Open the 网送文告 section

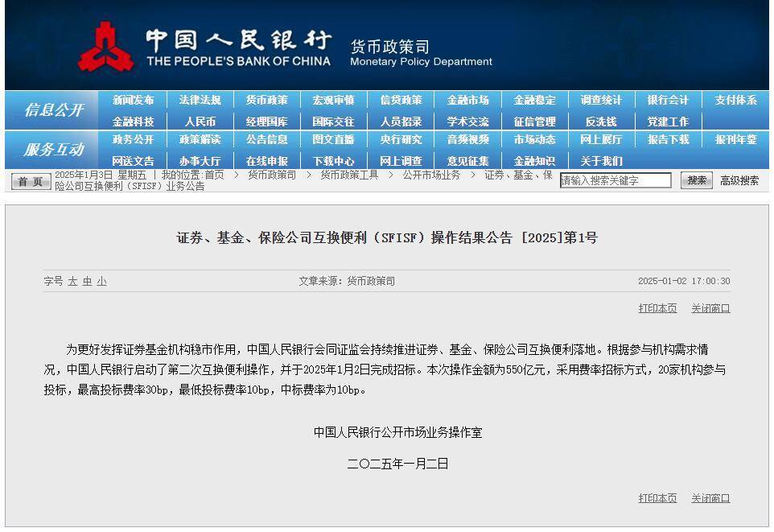coord(134,161)
